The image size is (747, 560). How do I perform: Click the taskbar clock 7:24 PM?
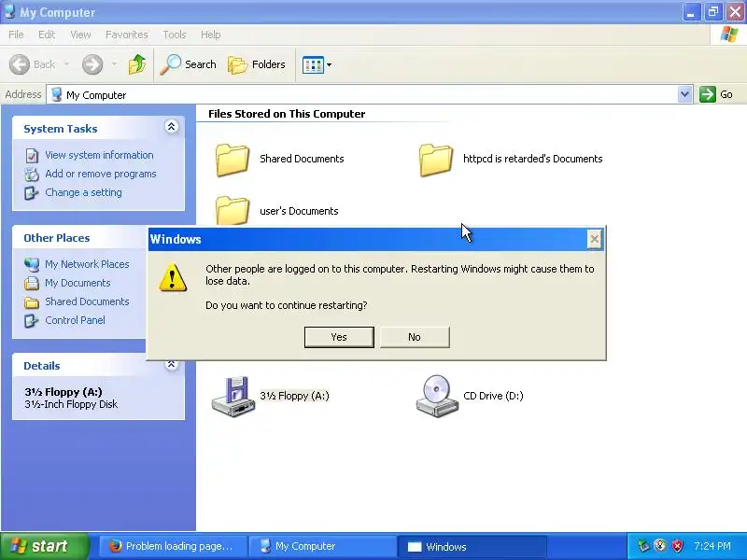click(712, 546)
